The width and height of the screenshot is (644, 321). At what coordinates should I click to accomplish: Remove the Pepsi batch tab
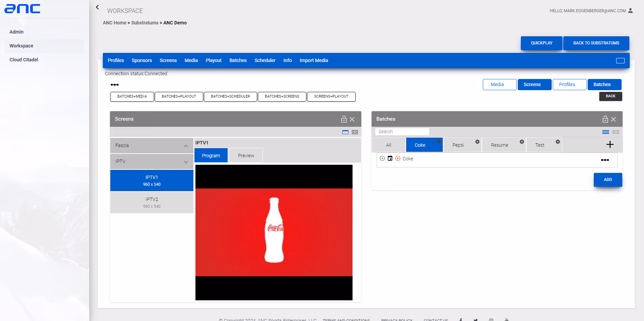[477, 142]
